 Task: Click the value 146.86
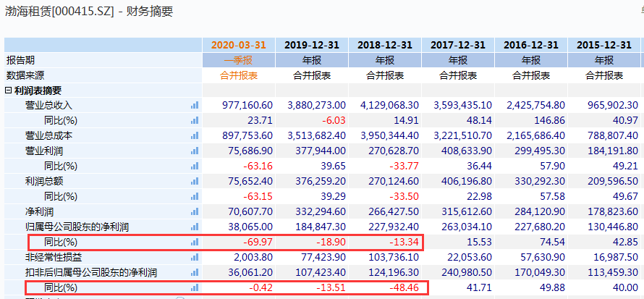551,120
